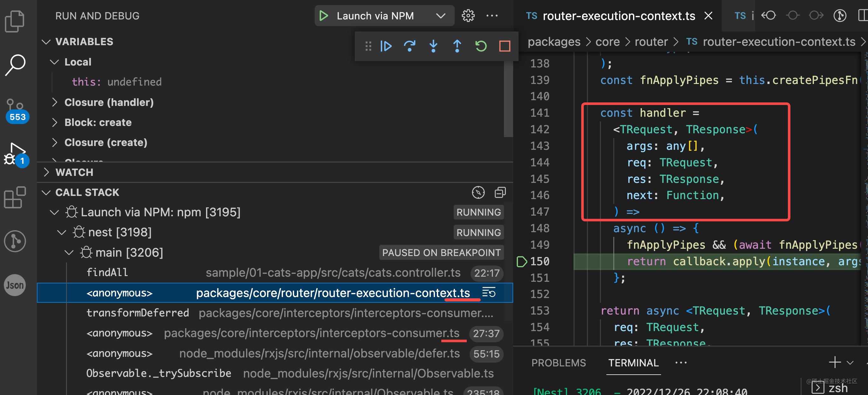Collapse main [3206] thread
Screen dimensions: 868x395
[69, 253]
